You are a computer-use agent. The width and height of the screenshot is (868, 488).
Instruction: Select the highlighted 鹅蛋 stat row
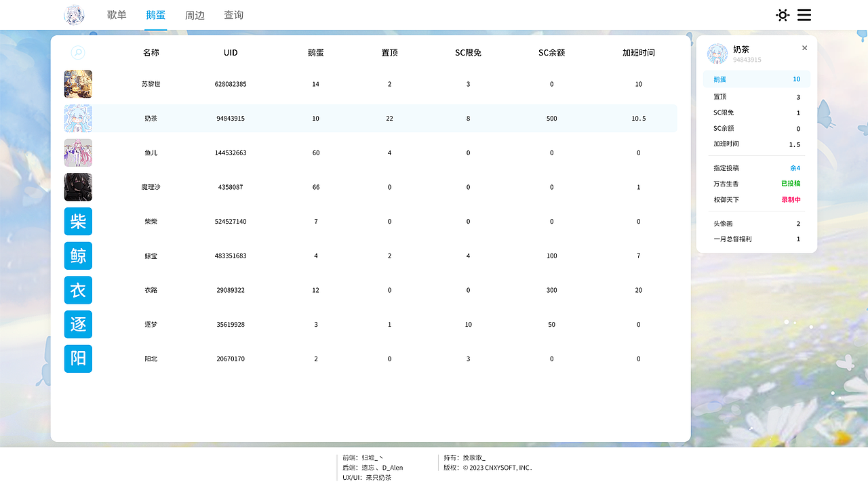point(756,79)
